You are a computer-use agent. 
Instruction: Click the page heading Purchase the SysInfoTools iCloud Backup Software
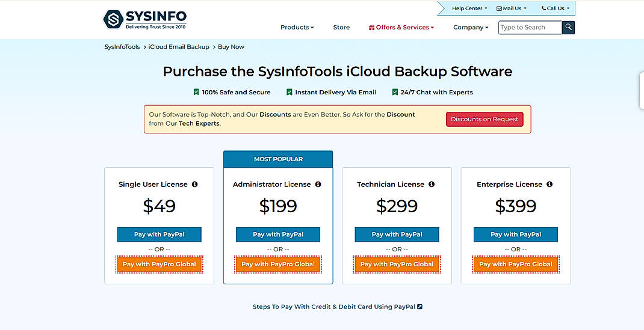click(338, 72)
